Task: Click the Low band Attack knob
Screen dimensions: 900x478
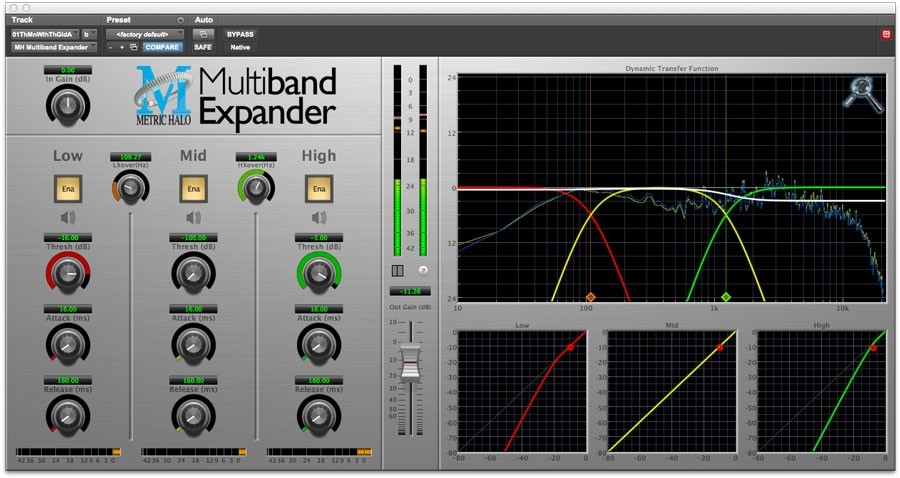Action: point(68,344)
